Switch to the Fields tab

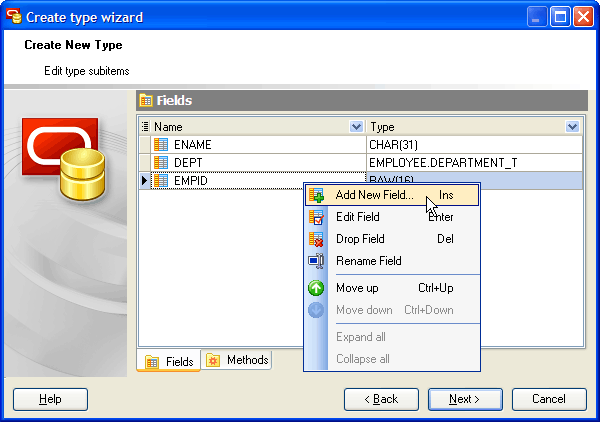pyautogui.click(x=169, y=361)
